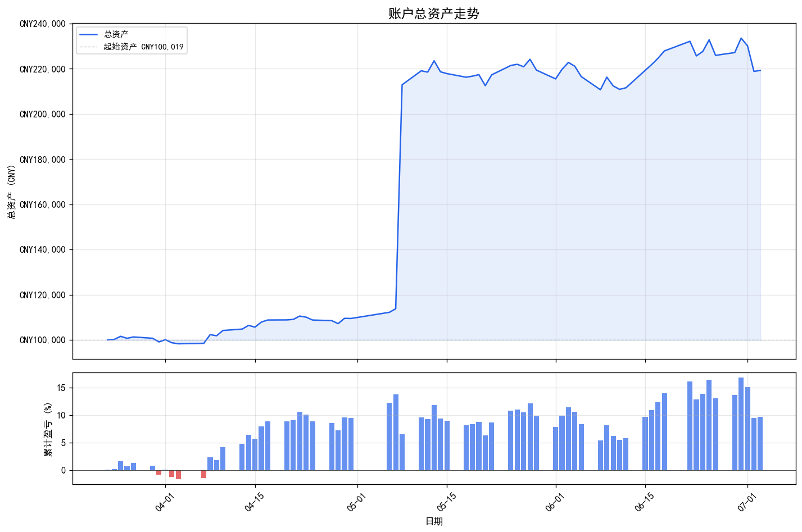Click the CNY240,000 y-axis label

pyautogui.click(x=42, y=24)
